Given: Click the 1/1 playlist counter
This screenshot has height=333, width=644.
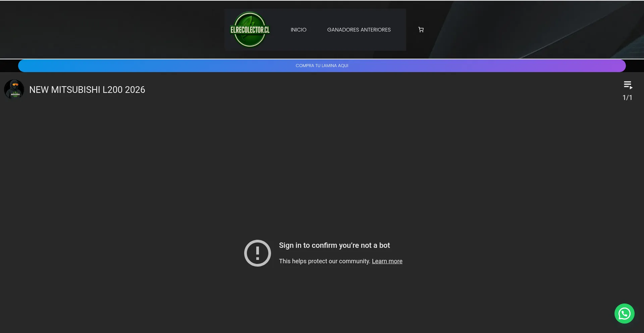Looking at the screenshot, I should click(x=627, y=98).
